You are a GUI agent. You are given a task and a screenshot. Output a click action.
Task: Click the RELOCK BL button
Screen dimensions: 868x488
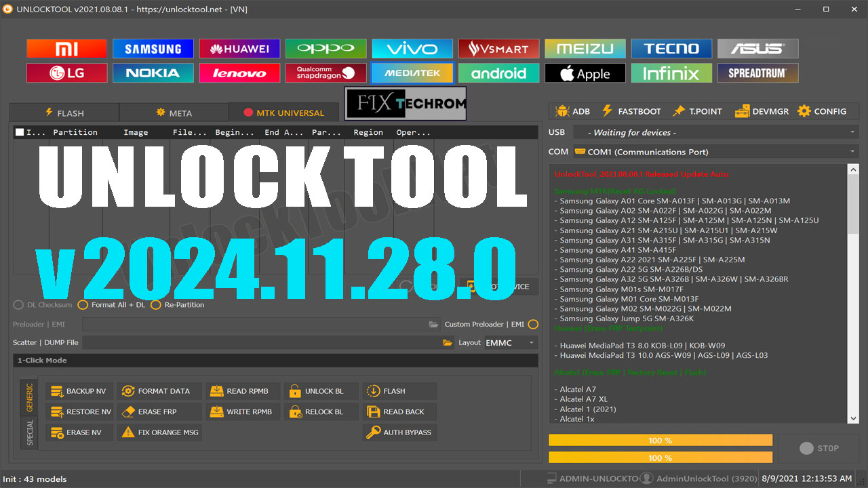click(321, 411)
